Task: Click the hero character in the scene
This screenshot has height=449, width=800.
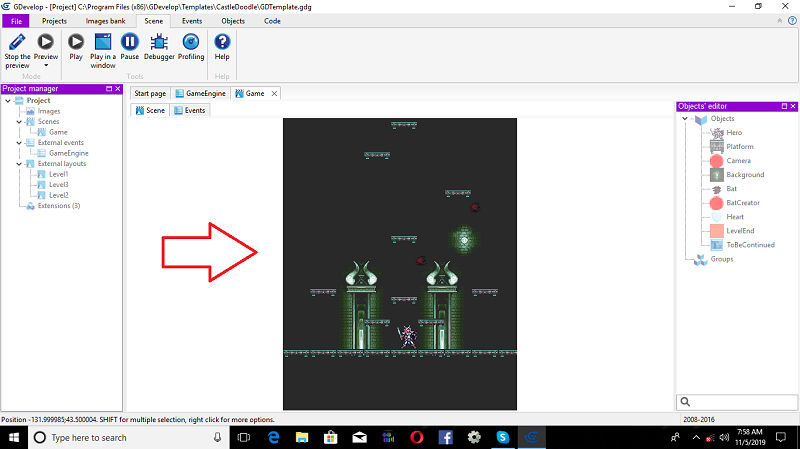Action: [x=407, y=337]
